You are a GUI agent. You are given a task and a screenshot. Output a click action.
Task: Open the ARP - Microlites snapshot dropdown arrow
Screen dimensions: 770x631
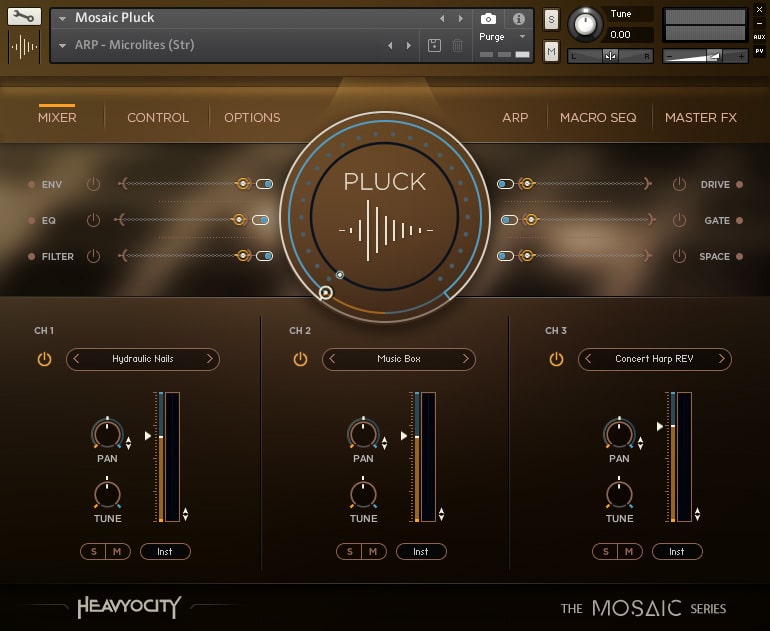(x=62, y=46)
